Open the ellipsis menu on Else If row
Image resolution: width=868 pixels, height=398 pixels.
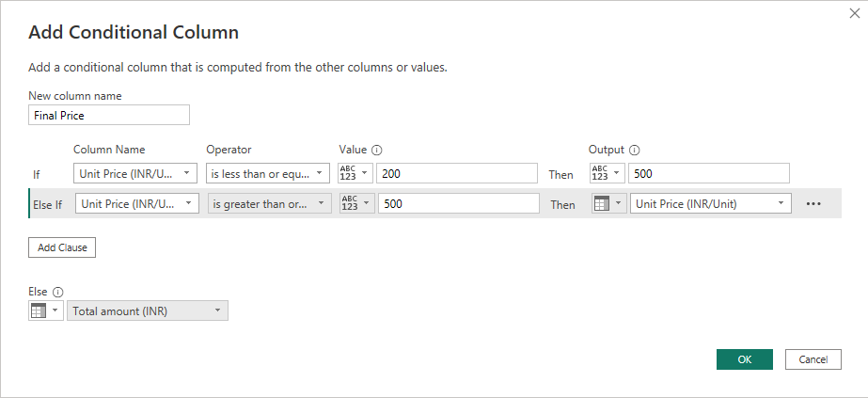pos(813,204)
